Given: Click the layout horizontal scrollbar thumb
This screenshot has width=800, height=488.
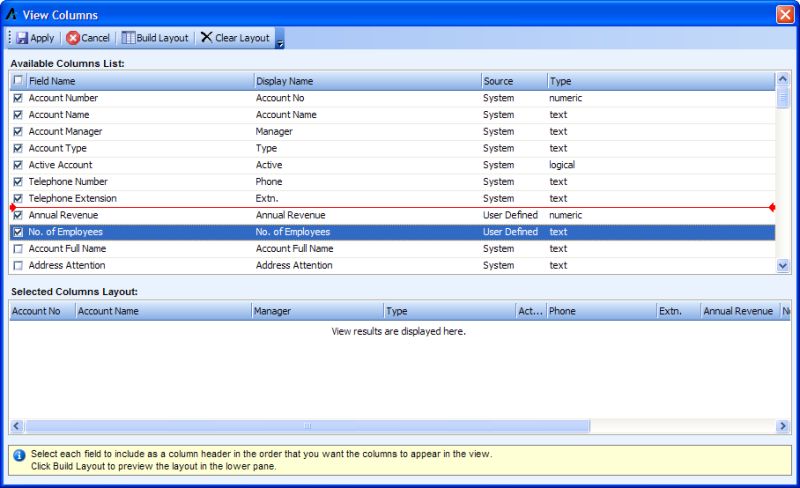Looking at the screenshot, I should 307,426.
